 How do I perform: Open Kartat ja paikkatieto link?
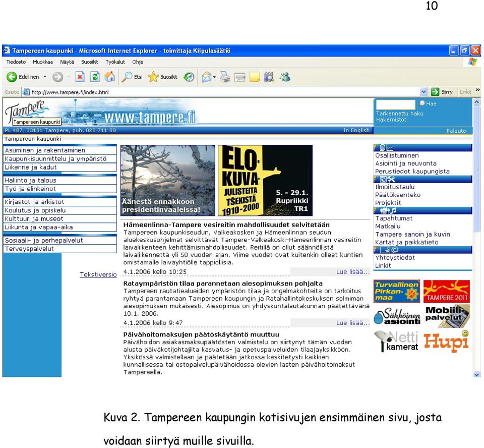[x=406, y=242]
